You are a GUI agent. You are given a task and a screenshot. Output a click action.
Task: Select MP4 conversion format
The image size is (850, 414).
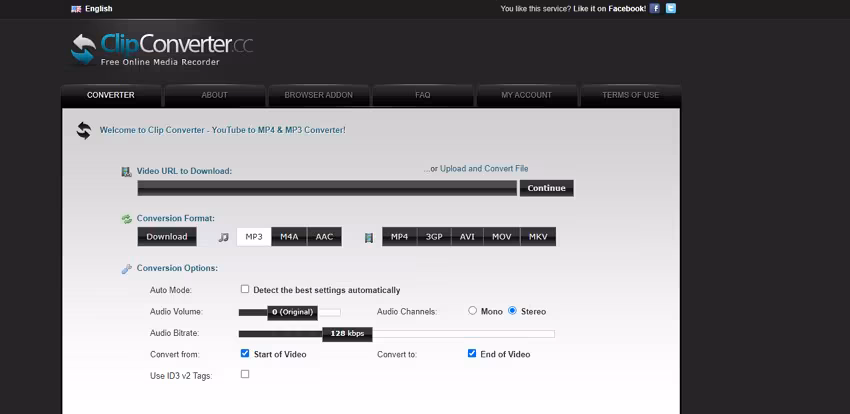[x=400, y=237]
